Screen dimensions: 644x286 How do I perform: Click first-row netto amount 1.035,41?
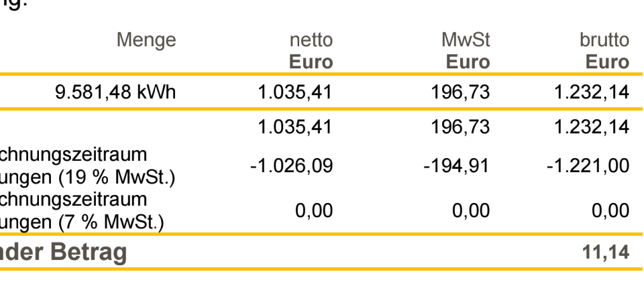[x=295, y=92]
